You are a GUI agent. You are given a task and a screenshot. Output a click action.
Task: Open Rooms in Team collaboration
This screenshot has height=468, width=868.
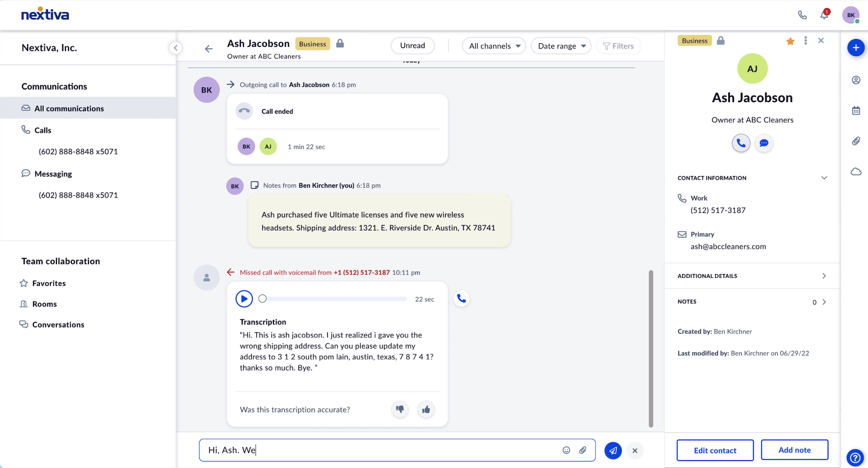coord(39,304)
